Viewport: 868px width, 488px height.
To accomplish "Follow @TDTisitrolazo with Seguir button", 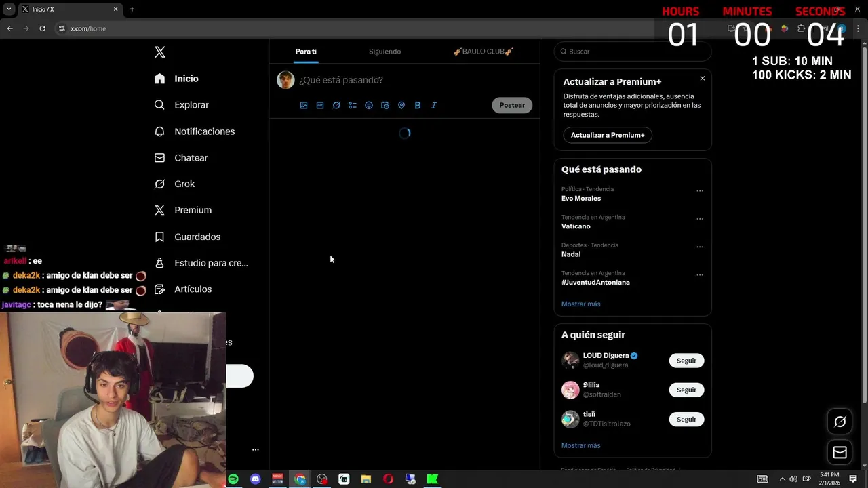I will pos(686,419).
